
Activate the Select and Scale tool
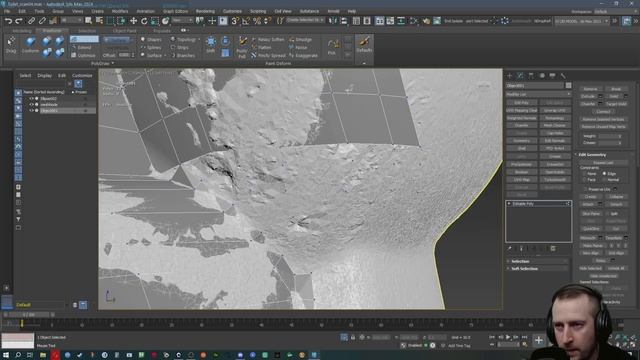[155, 21]
